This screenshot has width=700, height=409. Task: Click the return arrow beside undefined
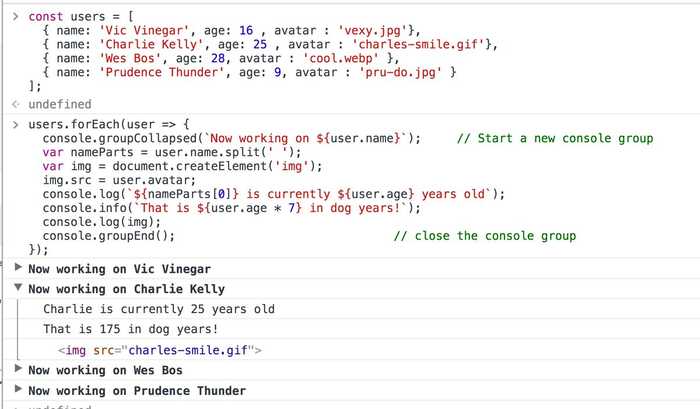(x=16, y=104)
